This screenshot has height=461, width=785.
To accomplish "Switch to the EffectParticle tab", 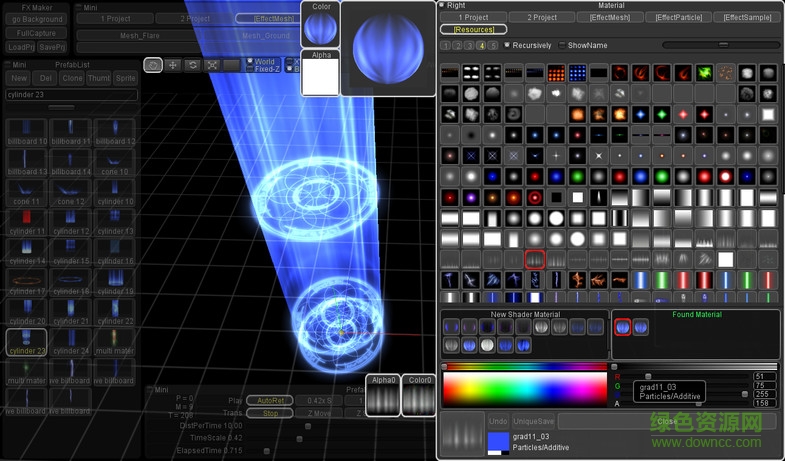I will [x=679, y=18].
